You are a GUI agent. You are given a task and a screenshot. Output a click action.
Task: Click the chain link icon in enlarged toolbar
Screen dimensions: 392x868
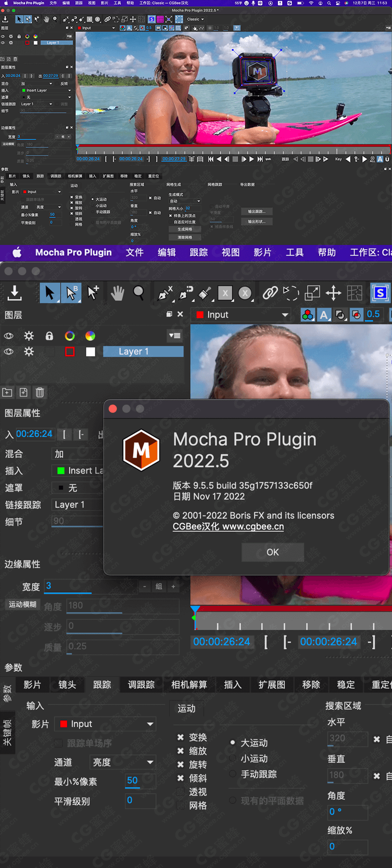coord(270,293)
